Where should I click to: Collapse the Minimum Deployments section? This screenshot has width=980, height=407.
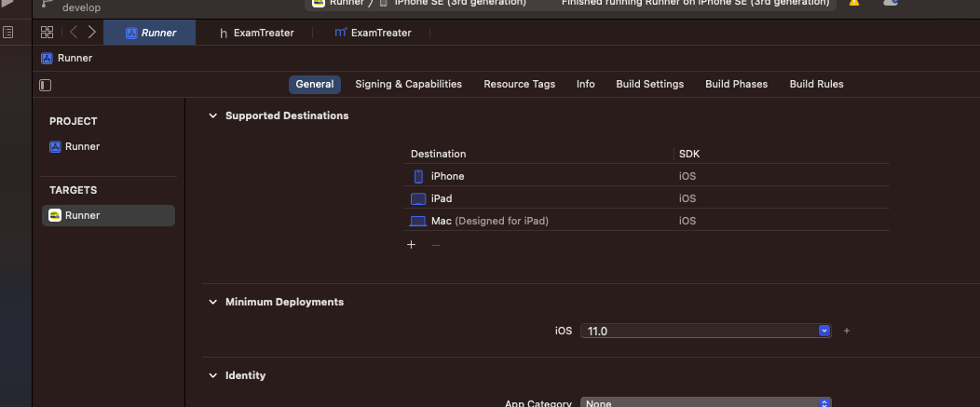click(x=212, y=302)
